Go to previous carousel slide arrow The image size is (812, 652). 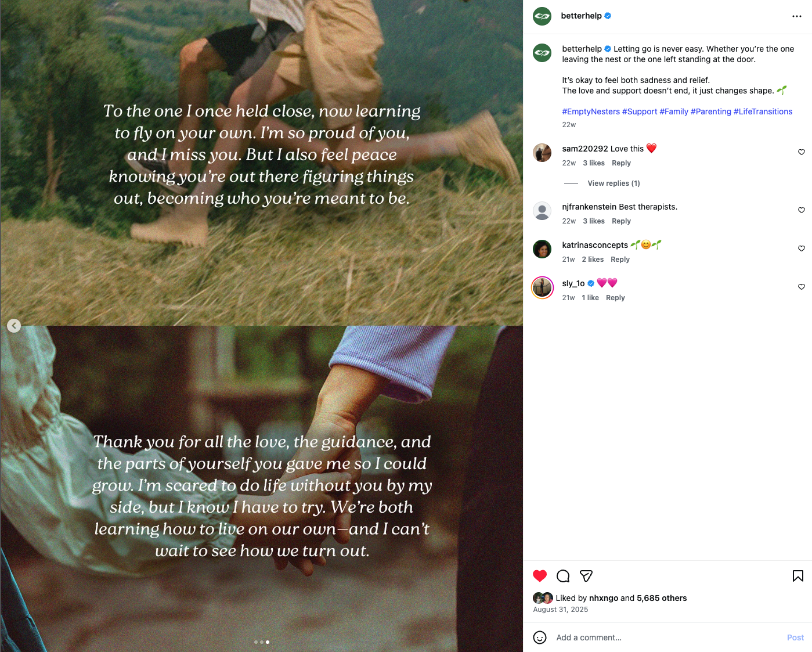click(x=14, y=326)
